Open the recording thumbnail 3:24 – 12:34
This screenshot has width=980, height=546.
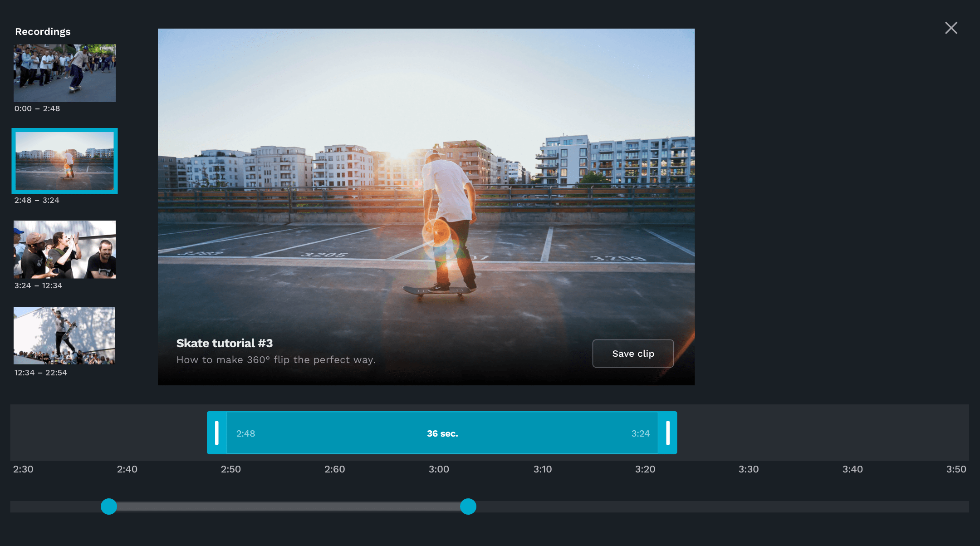(x=64, y=250)
